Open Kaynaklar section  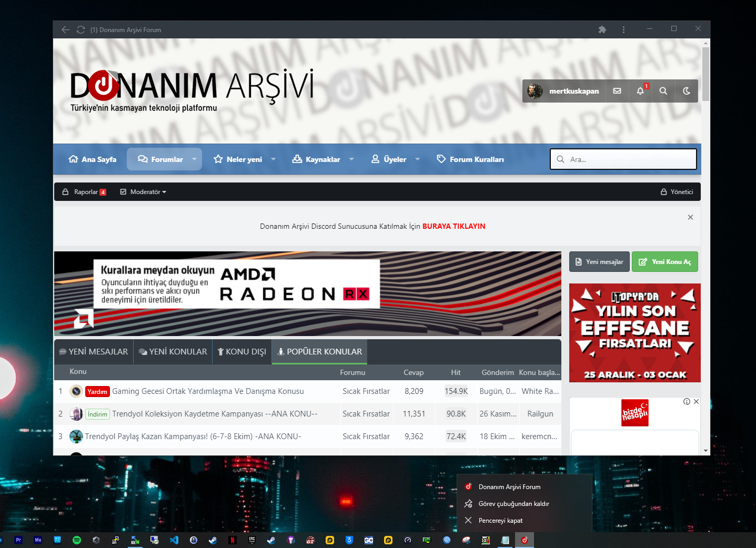316,159
